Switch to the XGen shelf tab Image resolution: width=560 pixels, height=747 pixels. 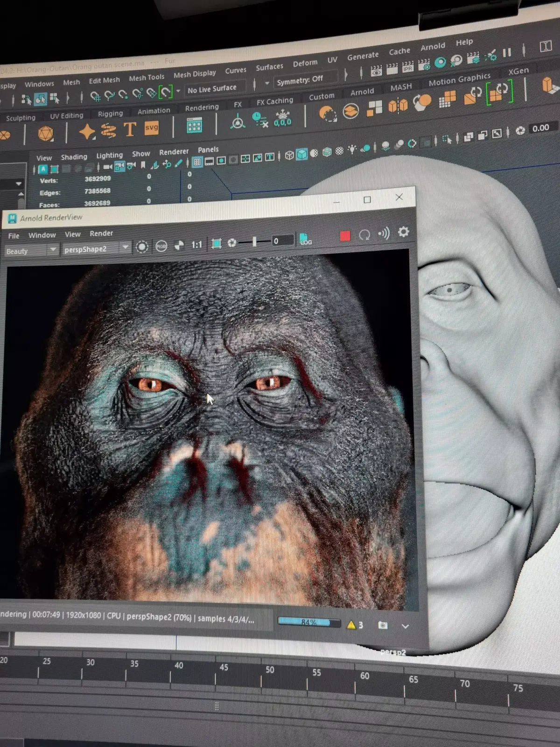coord(518,71)
